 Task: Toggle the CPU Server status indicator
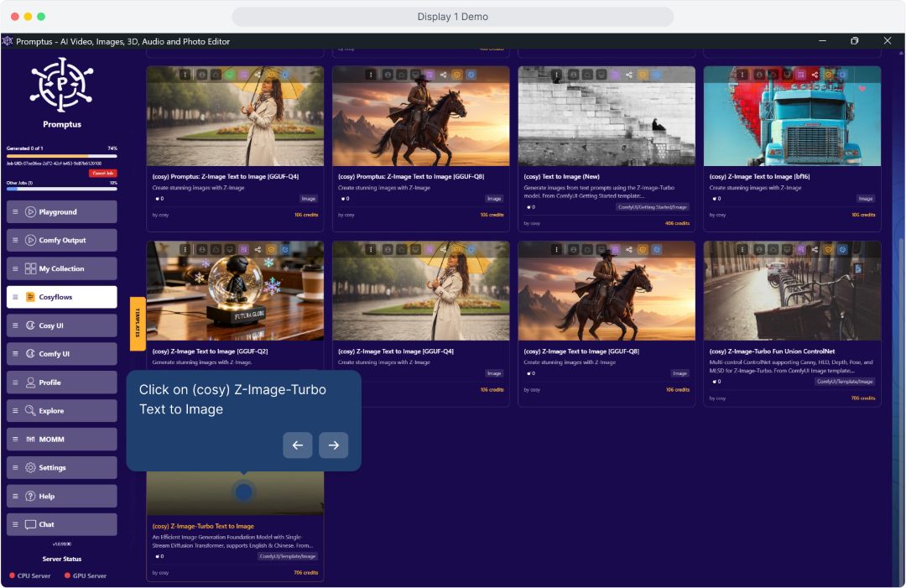click(11, 576)
